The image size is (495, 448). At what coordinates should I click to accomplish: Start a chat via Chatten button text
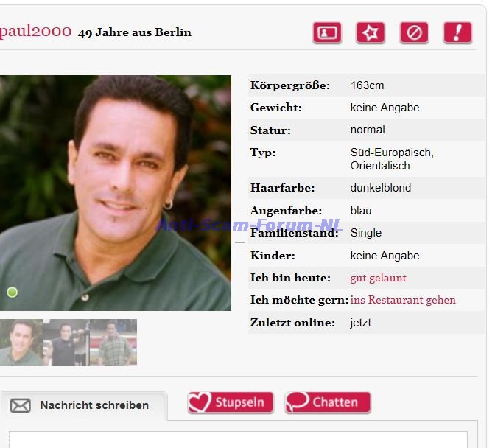335,402
